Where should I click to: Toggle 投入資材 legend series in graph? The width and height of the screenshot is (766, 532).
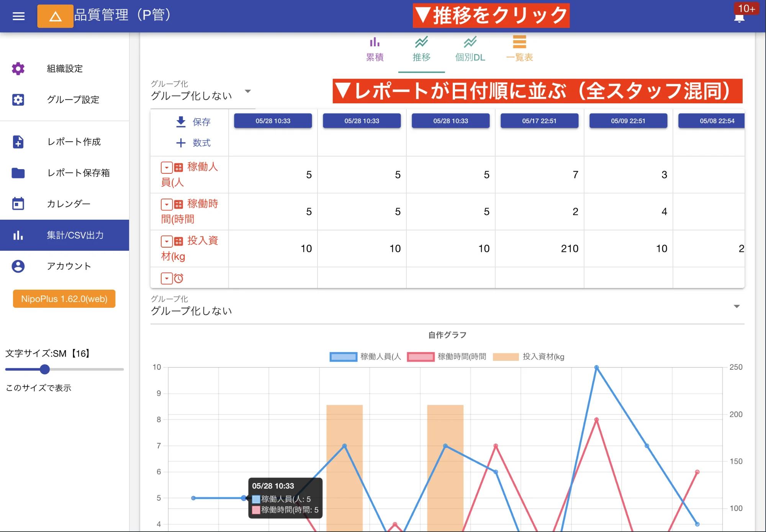(x=529, y=357)
